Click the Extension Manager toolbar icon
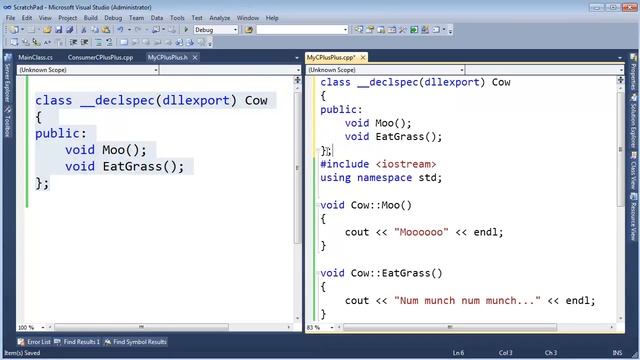The width and height of the screenshot is (640, 360). 425,30
